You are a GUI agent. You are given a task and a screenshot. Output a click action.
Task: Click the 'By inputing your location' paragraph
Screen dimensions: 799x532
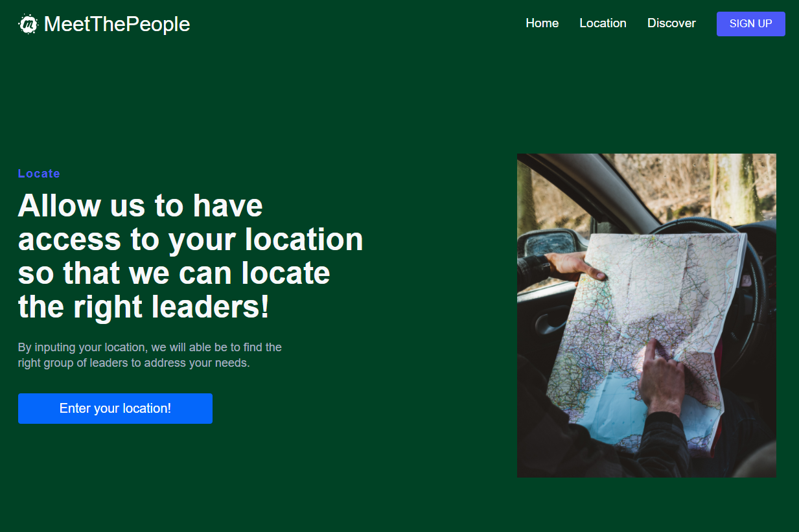coord(150,355)
